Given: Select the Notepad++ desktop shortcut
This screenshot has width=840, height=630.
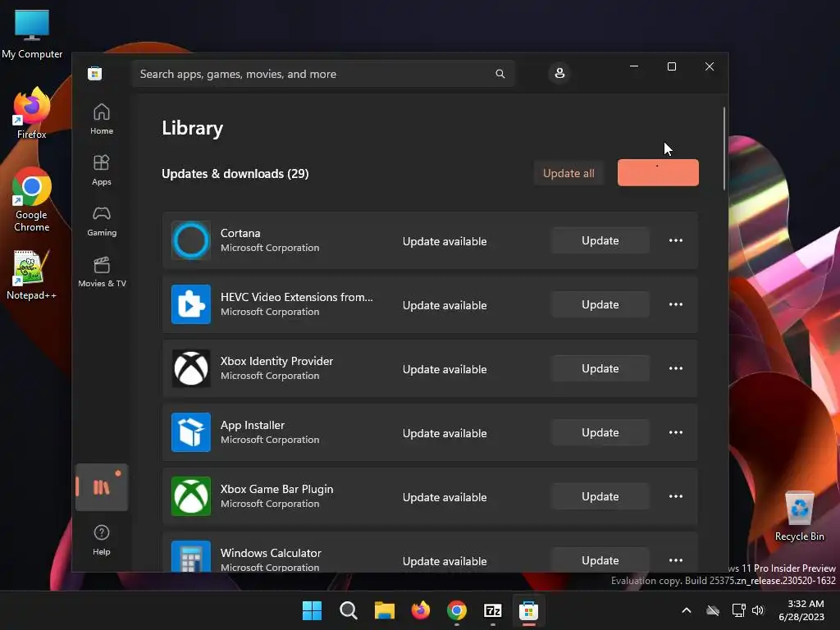Looking at the screenshot, I should [x=32, y=275].
